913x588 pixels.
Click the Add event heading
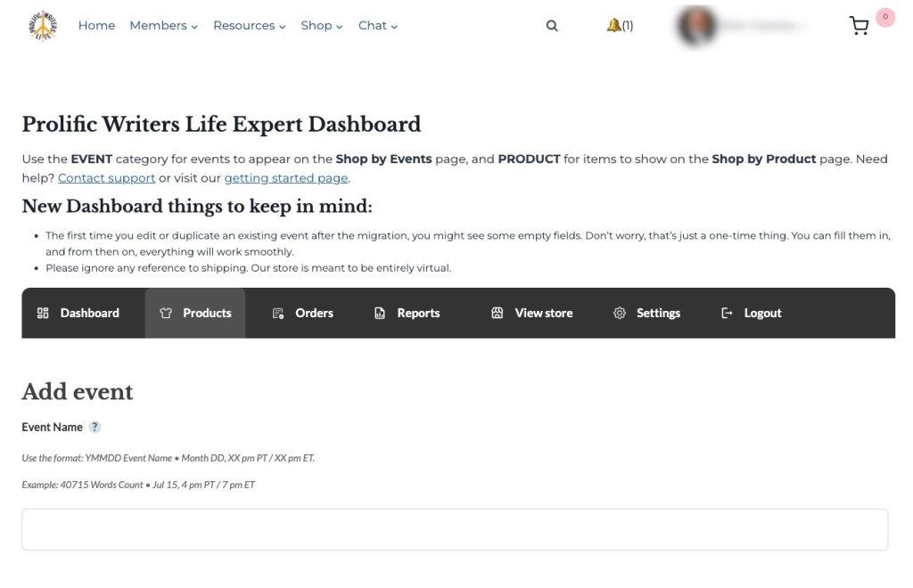(78, 392)
